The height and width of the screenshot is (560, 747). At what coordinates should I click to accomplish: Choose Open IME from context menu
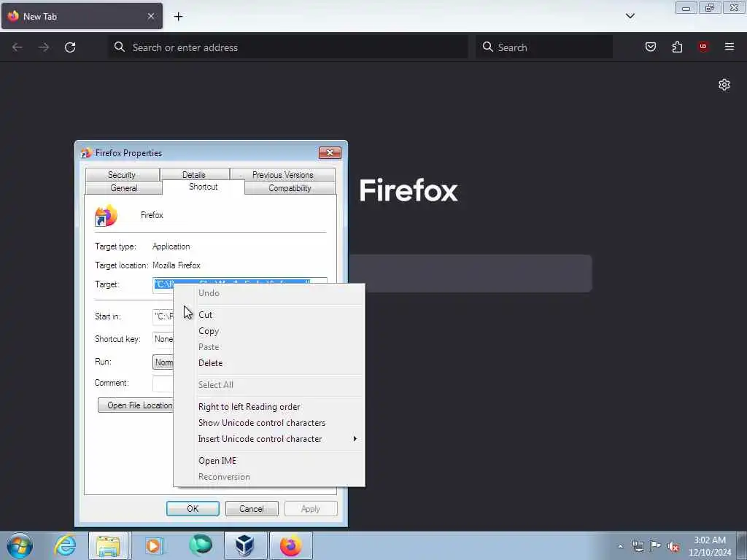[x=269, y=461]
